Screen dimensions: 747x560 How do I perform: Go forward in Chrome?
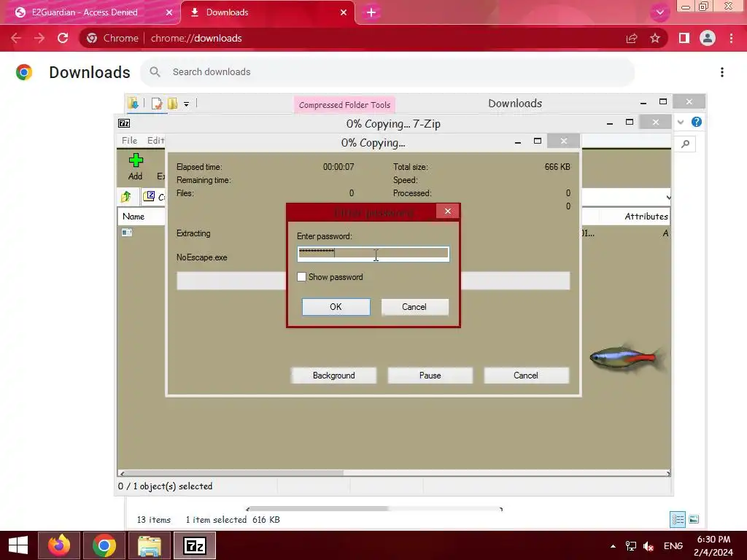point(39,38)
